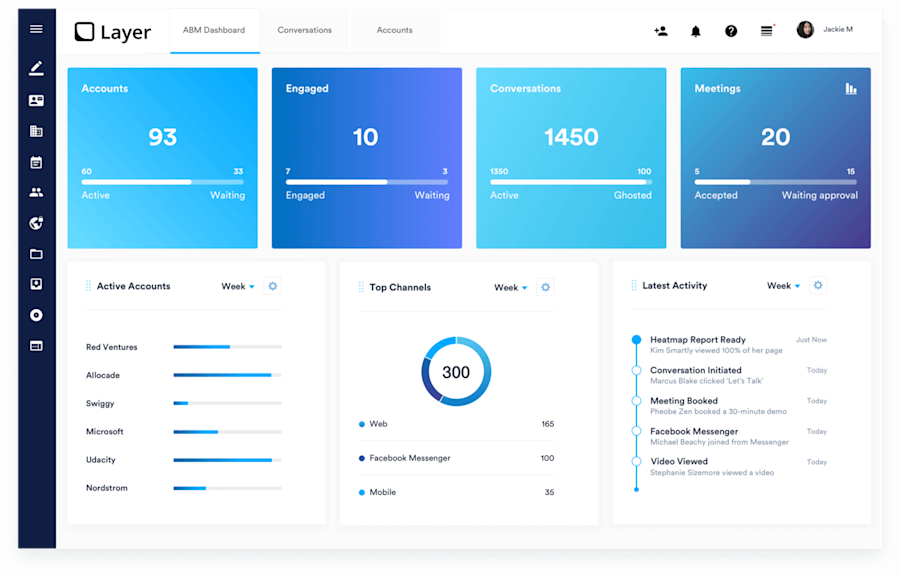Open the add user icon in top bar

(x=661, y=31)
